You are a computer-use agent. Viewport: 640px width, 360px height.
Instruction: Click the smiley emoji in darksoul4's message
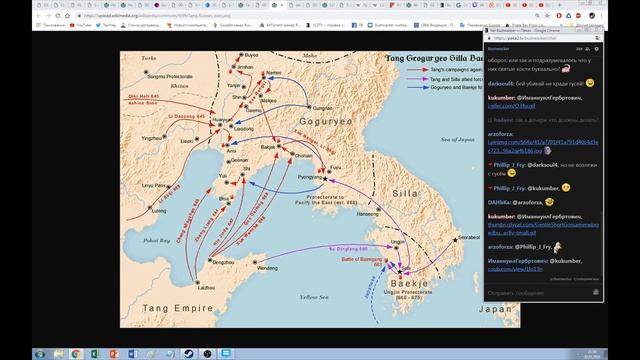(589, 83)
